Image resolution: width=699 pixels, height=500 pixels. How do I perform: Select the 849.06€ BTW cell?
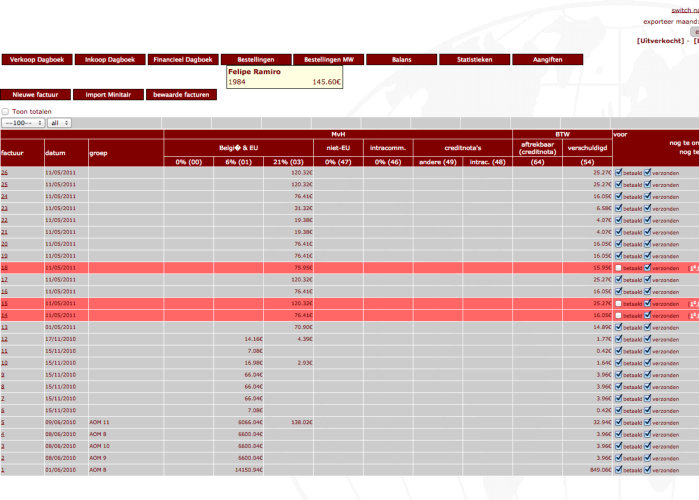click(587, 470)
